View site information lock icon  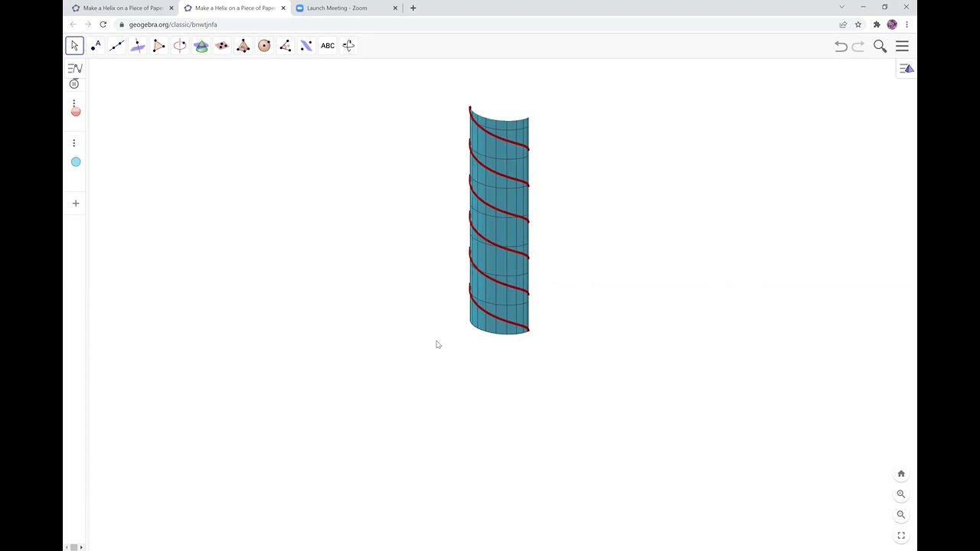[x=122, y=24]
